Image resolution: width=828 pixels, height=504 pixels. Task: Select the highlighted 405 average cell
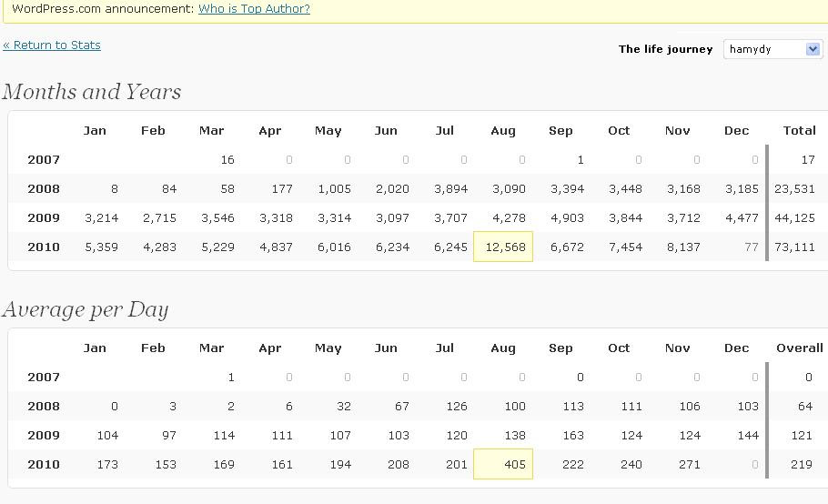503,464
